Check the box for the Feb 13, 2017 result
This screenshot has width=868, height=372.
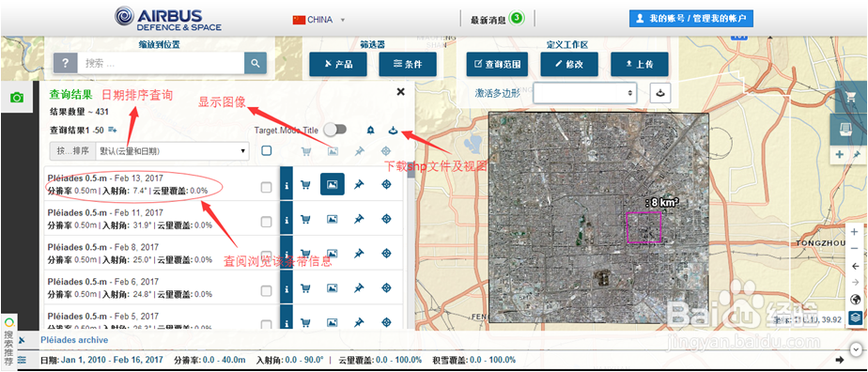pyautogui.click(x=266, y=187)
